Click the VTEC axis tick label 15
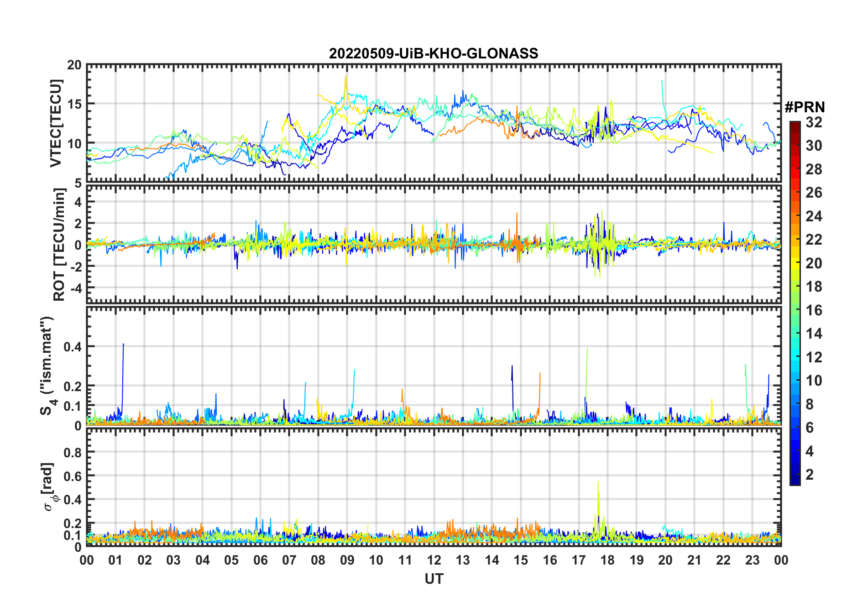The width and height of the screenshot is (868, 607). [74, 105]
